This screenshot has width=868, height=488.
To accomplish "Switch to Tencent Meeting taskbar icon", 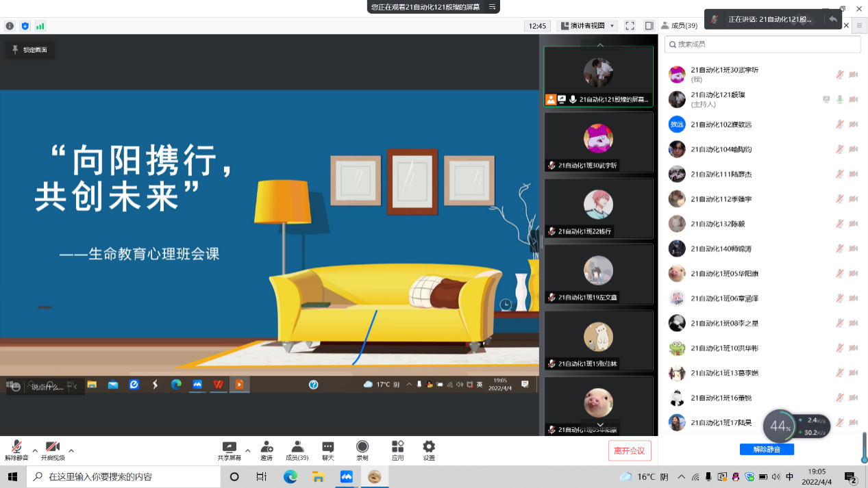I will pos(347,476).
